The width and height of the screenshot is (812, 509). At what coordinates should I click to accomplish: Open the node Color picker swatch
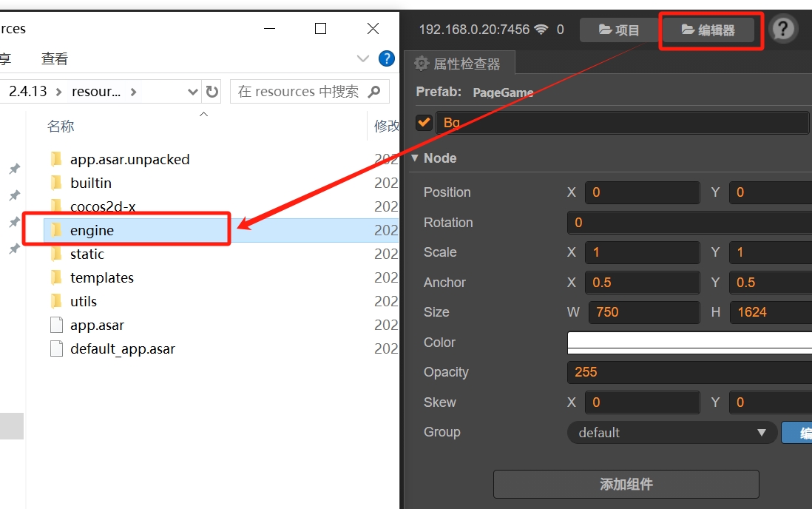point(690,343)
